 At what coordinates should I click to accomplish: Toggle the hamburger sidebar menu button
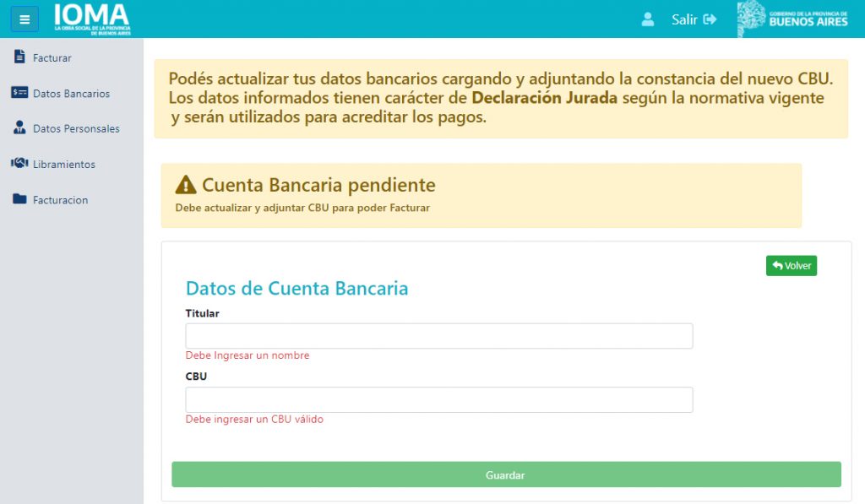[x=24, y=19]
